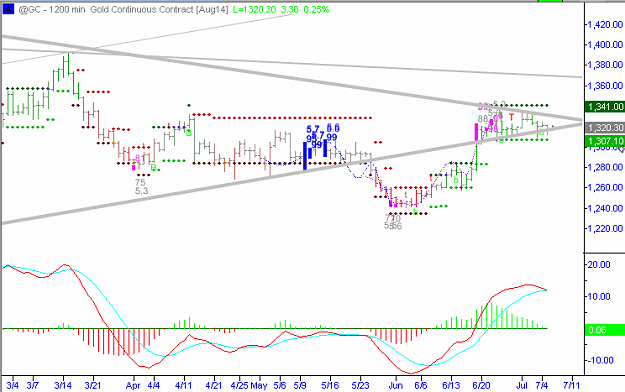This screenshot has width=625, height=392.
Task: Select the dark green 1,341.00 price marker
Action: tap(605, 107)
